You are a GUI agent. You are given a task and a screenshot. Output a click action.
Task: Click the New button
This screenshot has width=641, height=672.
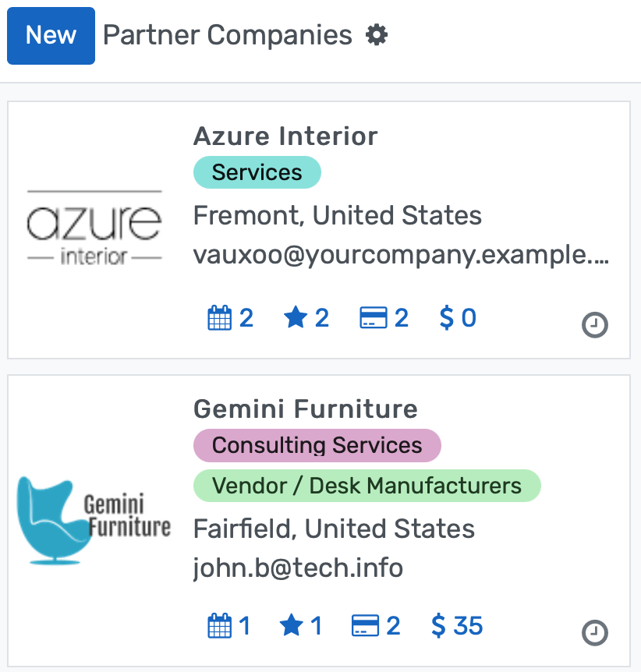coord(51,35)
